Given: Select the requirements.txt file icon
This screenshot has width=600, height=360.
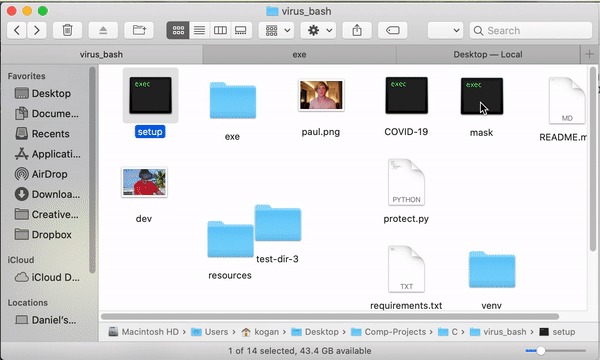Looking at the screenshot, I should click(x=406, y=269).
